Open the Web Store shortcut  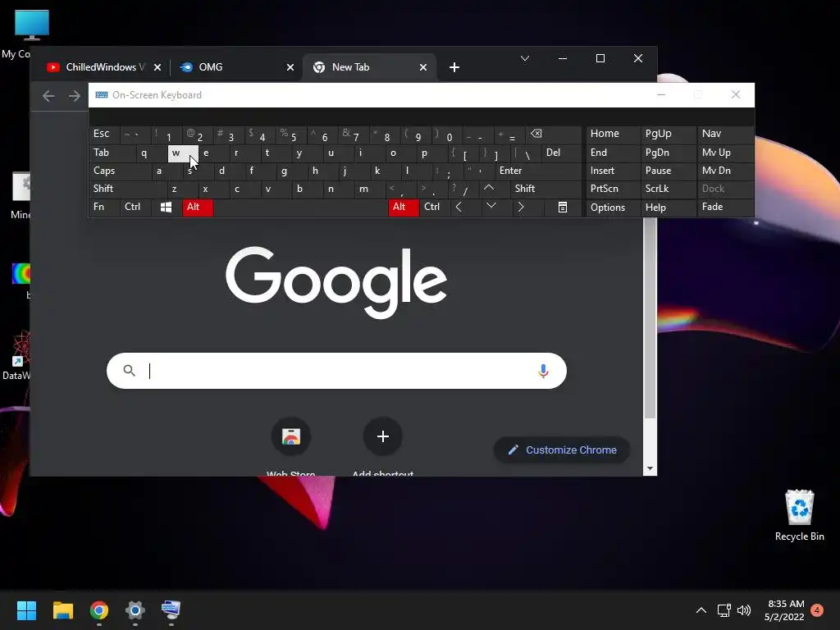(291, 436)
